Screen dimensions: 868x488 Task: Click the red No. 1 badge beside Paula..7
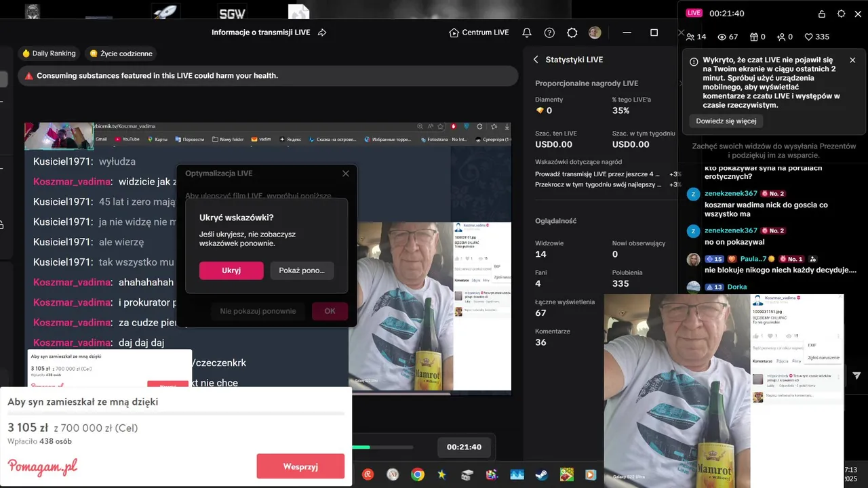pyautogui.click(x=792, y=259)
